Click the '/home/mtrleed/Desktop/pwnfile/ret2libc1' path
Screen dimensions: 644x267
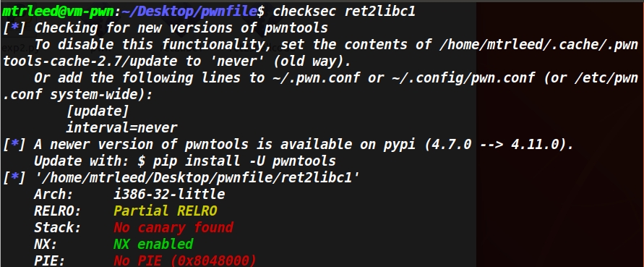tap(197, 178)
